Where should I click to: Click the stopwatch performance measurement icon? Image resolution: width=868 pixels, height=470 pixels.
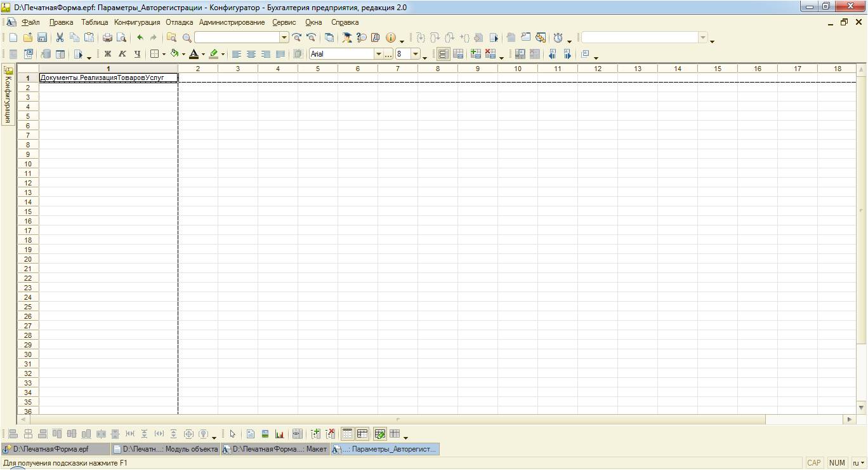click(x=558, y=38)
